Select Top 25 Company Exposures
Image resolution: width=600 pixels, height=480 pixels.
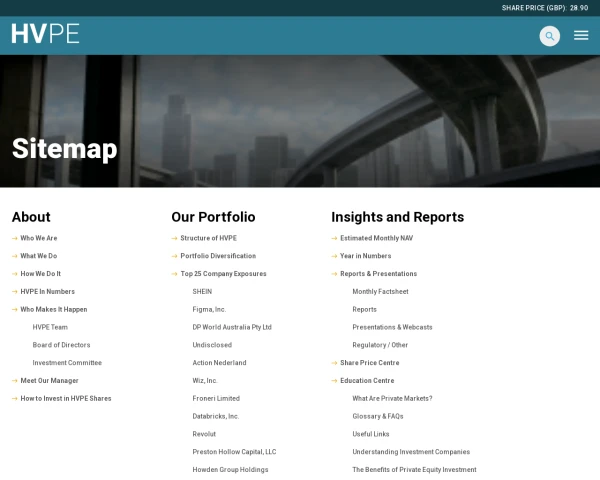223,274
